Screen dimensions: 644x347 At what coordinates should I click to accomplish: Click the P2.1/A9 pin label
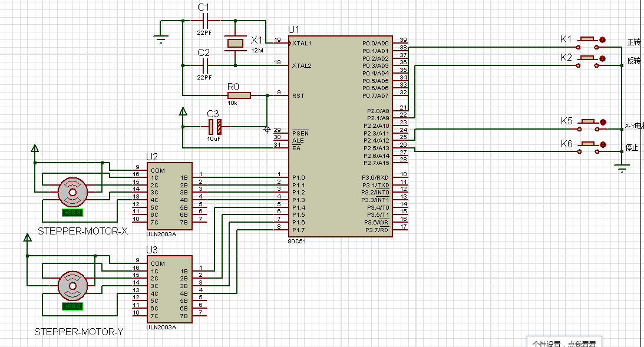(378, 118)
